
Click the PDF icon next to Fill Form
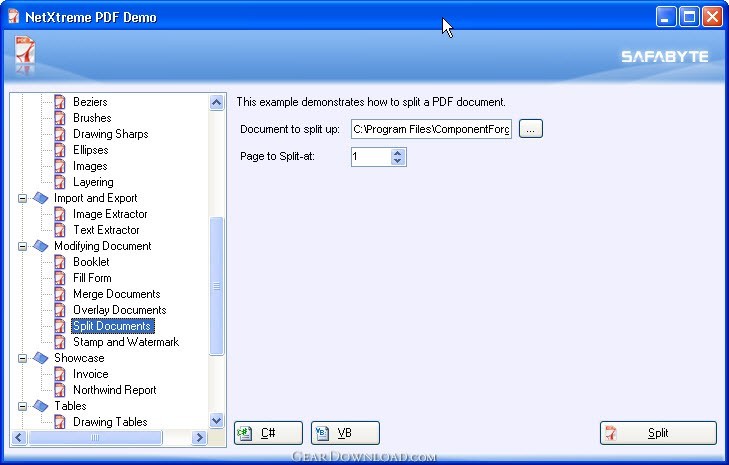[x=59, y=278]
